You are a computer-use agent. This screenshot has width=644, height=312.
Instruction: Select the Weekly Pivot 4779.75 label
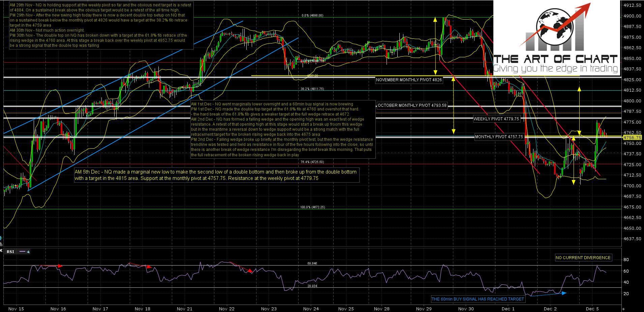coord(496,119)
